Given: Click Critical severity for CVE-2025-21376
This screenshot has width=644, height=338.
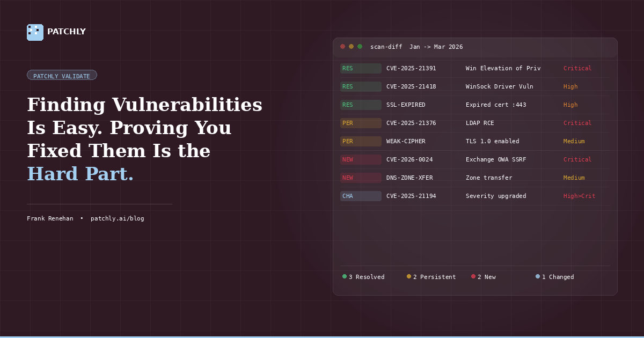Looking at the screenshot, I should pos(577,123).
